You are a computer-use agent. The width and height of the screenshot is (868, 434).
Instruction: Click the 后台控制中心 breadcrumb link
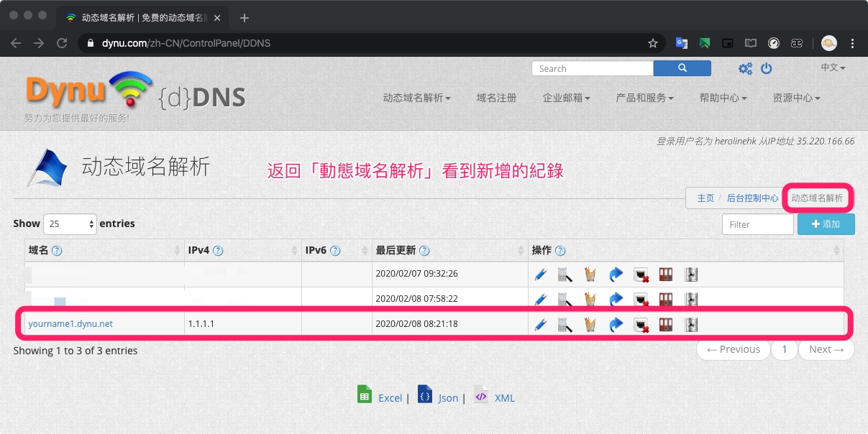click(x=752, y=198)
